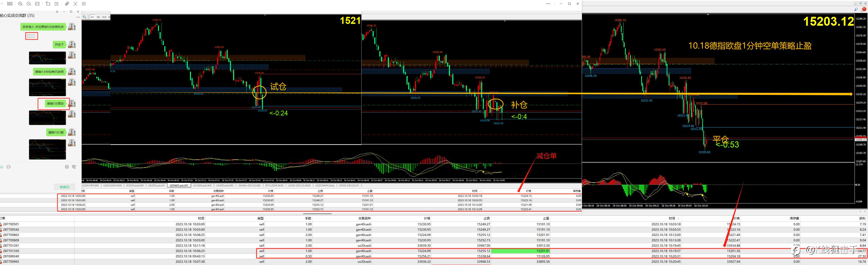Click the chat history bubble icon
The height and width of the screenshot is (265, 868).
coord(9,167)
